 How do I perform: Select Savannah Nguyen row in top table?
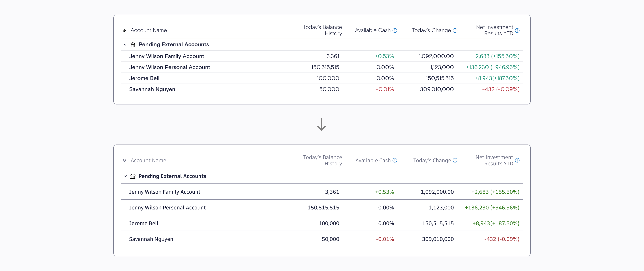[322, 89]
